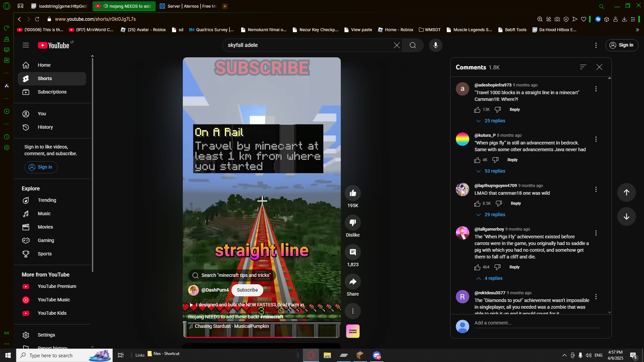The height and width of the screenshot is (362, 644).
Task: Reply to the @adeshopinfra973 comment
Action: (x=515, y=110)
